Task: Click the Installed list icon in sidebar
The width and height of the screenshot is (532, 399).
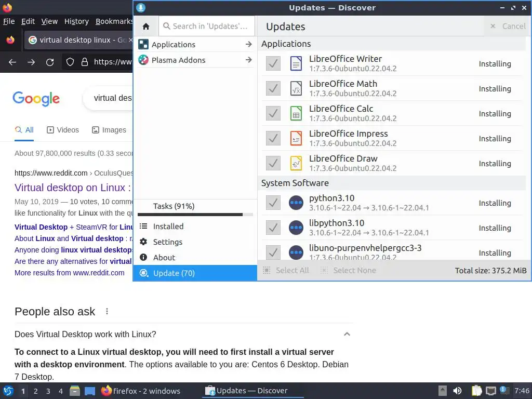Action: 143,226
